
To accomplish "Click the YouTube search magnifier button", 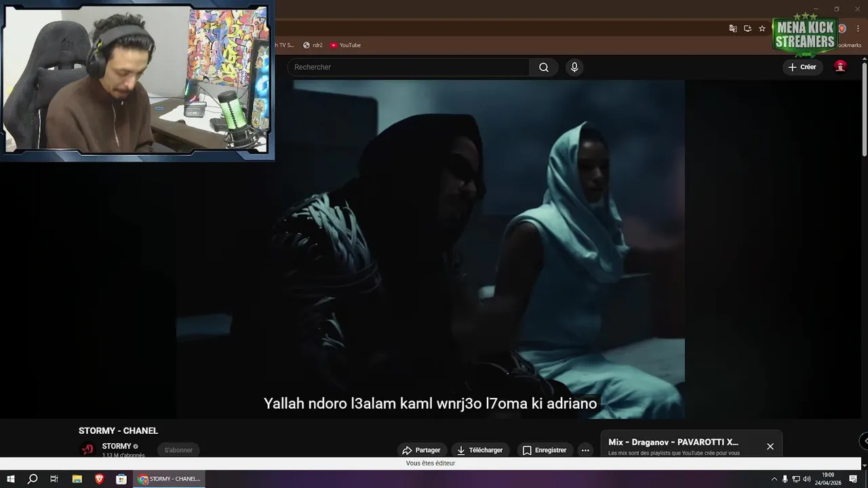I will (x=544, y=67).
